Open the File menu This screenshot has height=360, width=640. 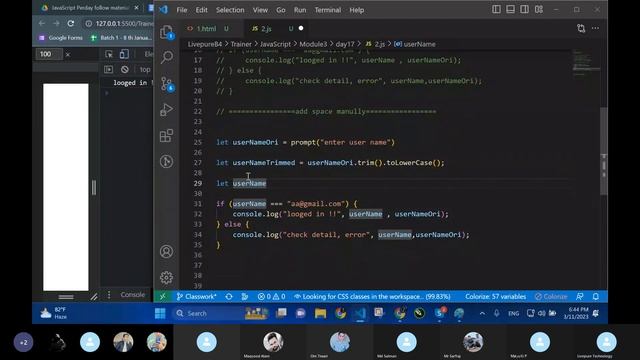182,10
